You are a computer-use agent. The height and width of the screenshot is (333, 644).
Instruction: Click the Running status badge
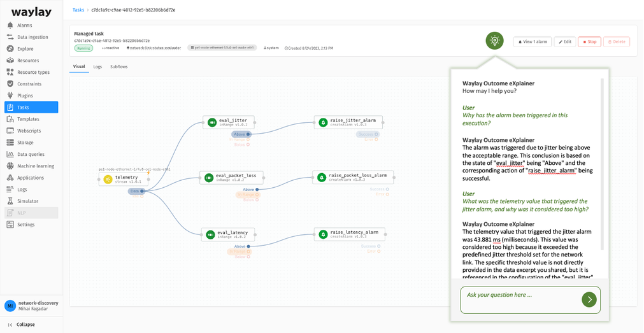click(83, 48)
